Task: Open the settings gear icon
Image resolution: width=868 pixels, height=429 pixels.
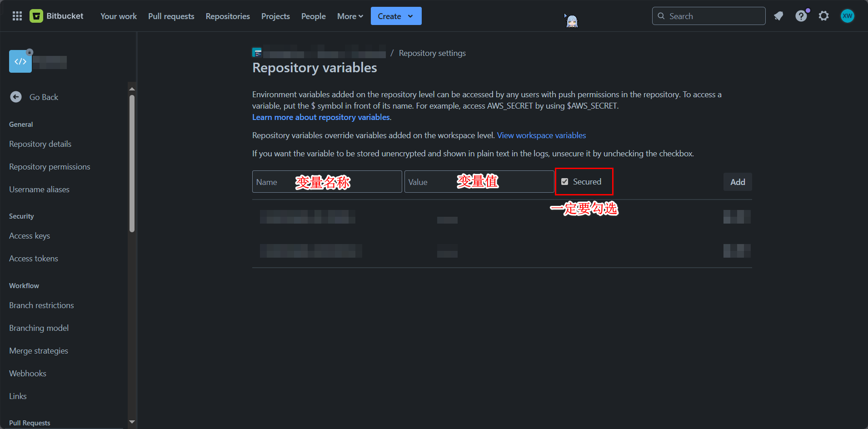Action: (x=823, y=16)
